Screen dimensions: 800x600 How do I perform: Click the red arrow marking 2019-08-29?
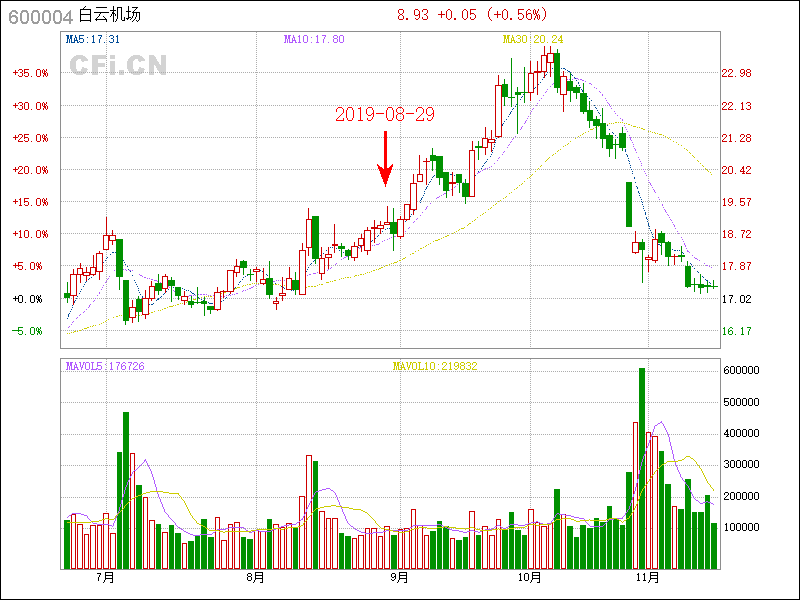click(385, 158)
